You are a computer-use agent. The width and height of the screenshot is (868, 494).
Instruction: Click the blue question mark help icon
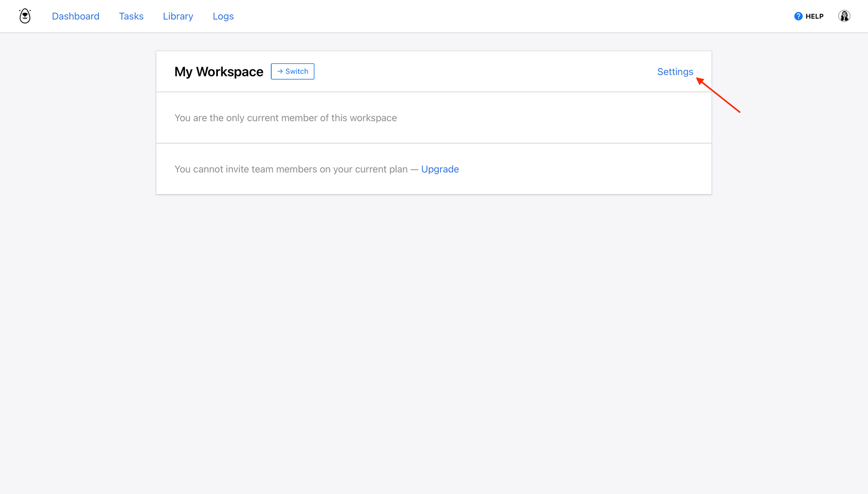point(798,16)
